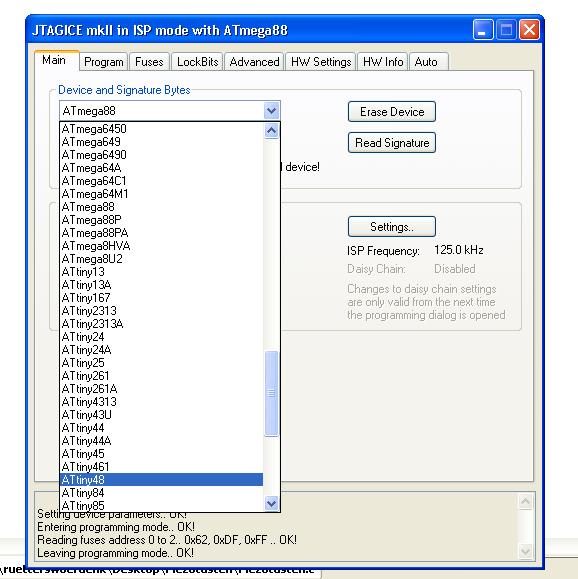The width and height of the screenshot is (578, 579).
Task: Switch to the Program tab
Action: [x=103, y=62]
